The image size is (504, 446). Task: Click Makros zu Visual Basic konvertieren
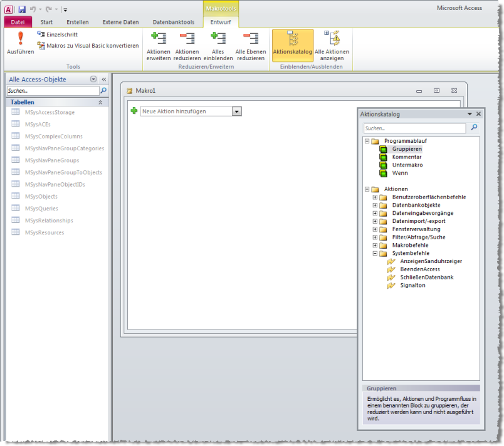click(88, 45)
